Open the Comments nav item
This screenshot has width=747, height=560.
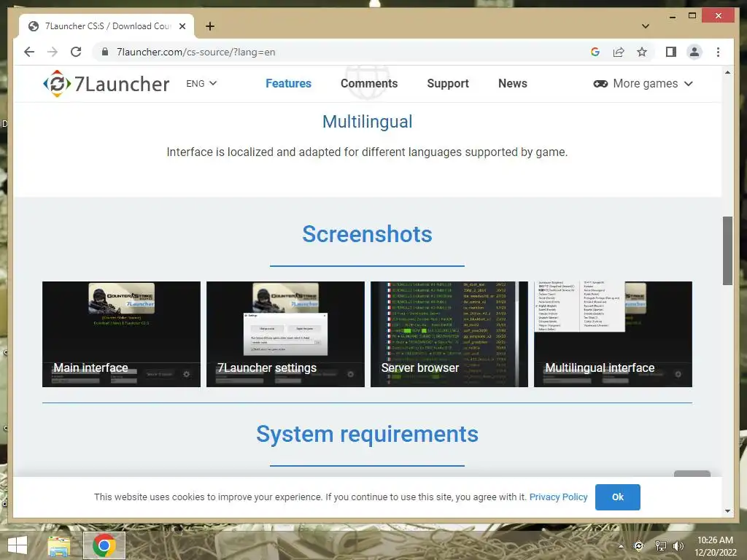pos(368,83)
